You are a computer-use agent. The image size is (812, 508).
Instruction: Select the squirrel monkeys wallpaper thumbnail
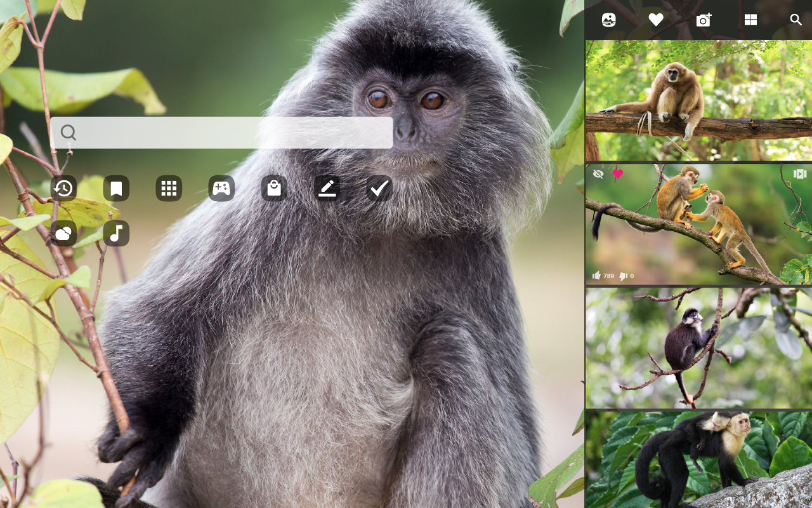tap(698, 224)
